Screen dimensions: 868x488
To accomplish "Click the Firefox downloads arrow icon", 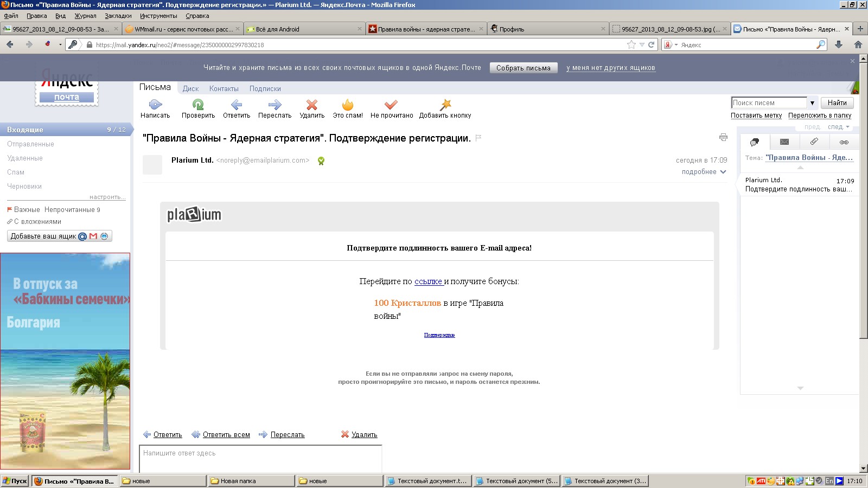I will 839,44.
